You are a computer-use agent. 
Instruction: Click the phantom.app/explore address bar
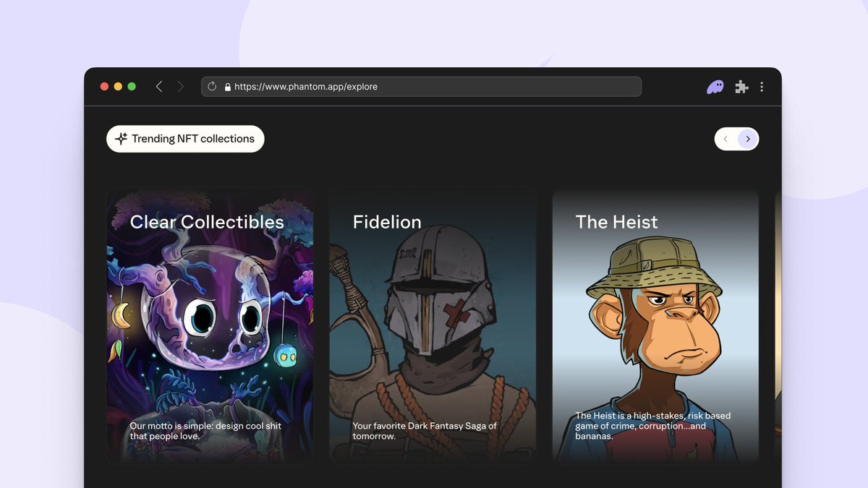tap(421, 87)
